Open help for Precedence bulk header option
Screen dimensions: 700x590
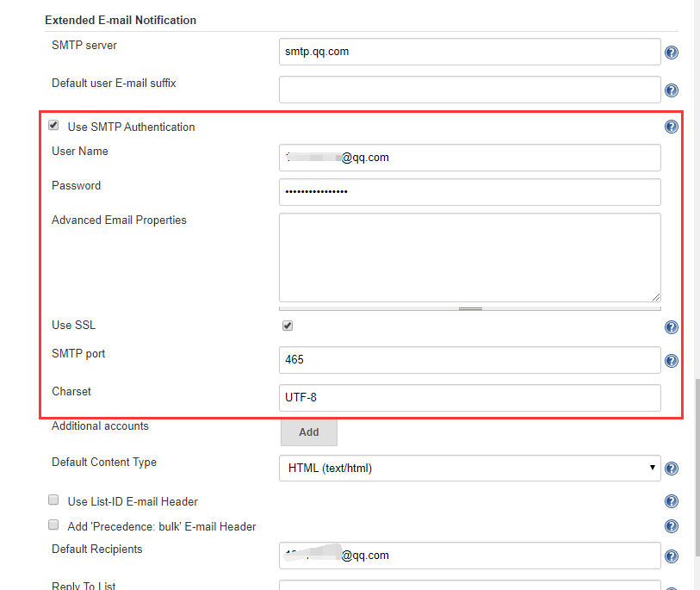point(672,526)
